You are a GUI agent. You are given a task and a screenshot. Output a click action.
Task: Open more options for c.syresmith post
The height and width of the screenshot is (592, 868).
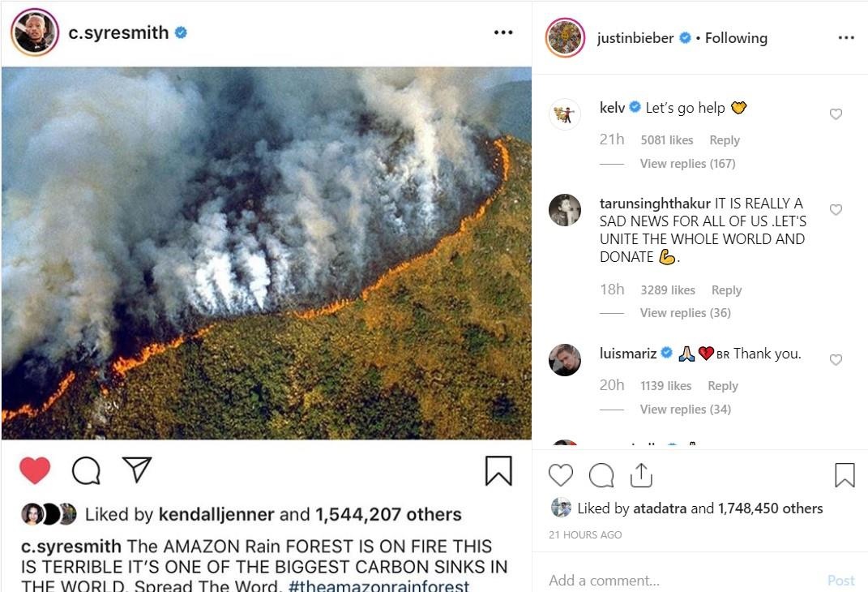tap(503, 32)
